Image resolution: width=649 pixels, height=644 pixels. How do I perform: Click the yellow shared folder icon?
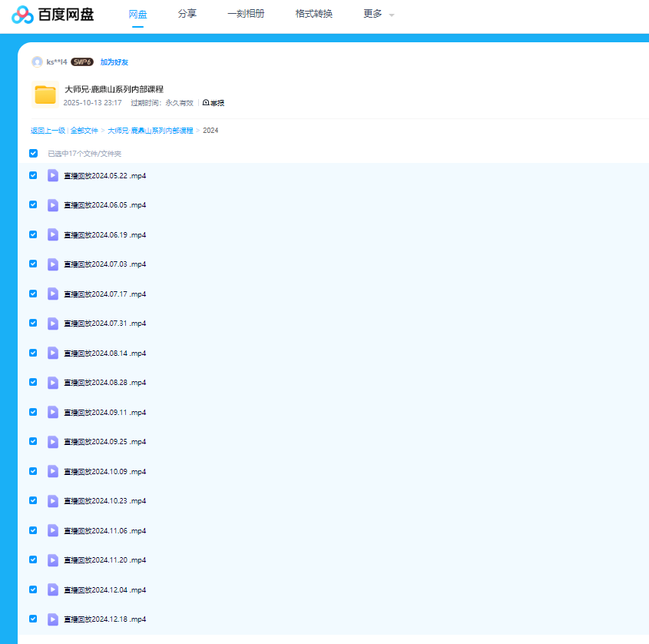[45, 95]
